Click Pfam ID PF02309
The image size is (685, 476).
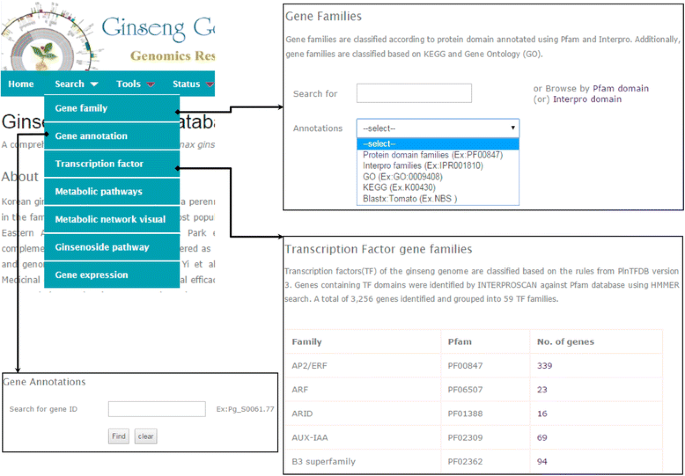click(465, 438)
